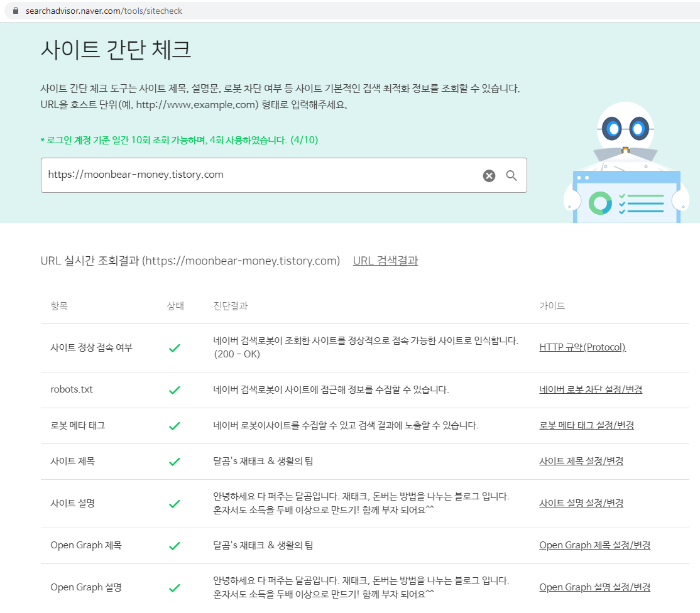The width and height of the screenshot is (700, 613).
Task: Open 네이버 로봇 차단 설정/변경 guide
Action: (x=591, y=389)
